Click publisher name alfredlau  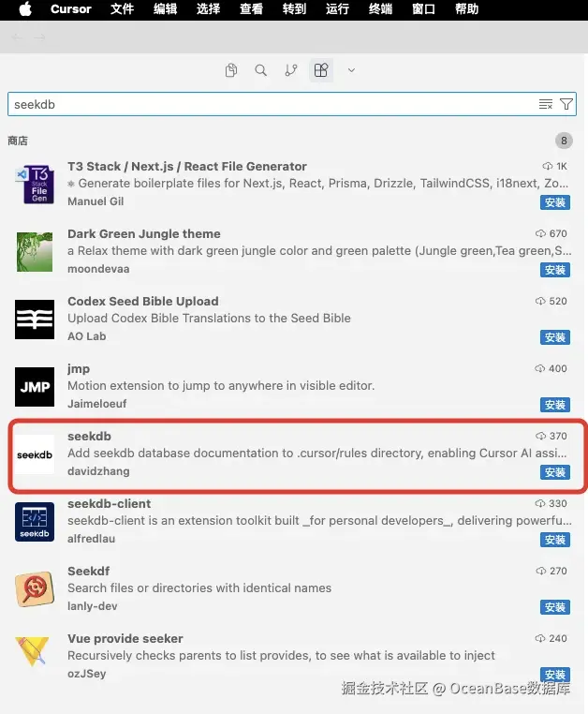[91, 539]
